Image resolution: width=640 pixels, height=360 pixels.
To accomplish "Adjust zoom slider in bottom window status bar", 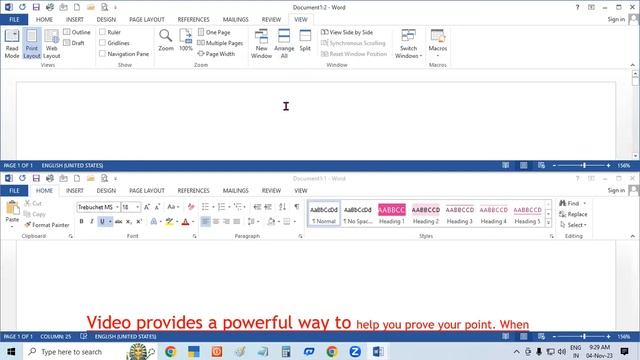I will 584,336.
